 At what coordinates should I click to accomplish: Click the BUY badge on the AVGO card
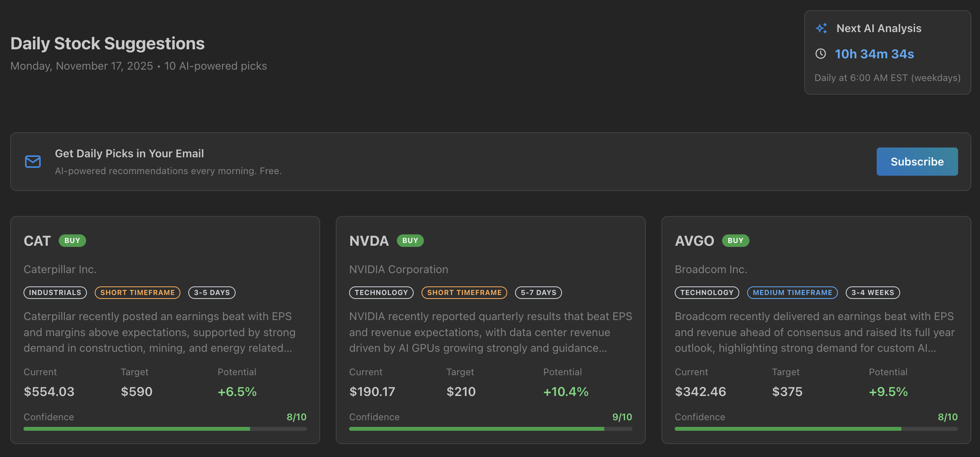[x=735, y=241]
